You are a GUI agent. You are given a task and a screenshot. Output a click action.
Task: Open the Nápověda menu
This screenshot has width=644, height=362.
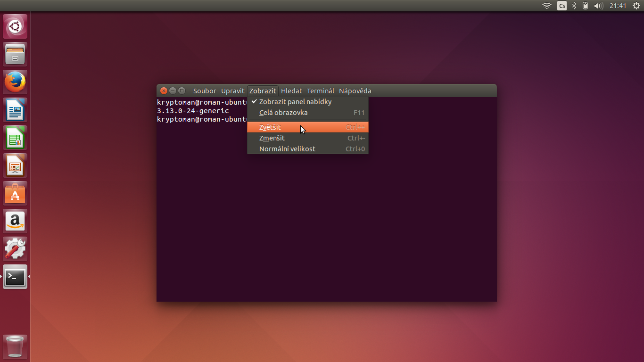click(x=355, y=91)
